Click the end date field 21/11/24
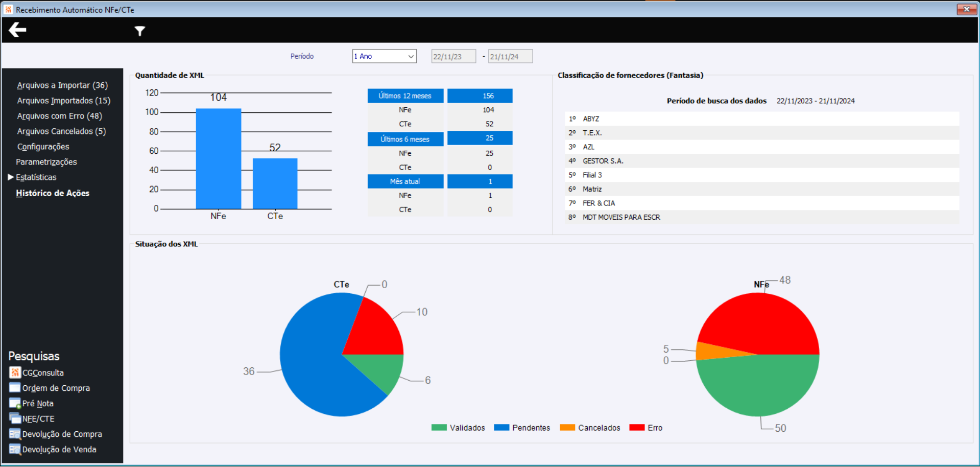Image resolution: width=980 pixels, height=467 pixels. [x=510, y=56]
